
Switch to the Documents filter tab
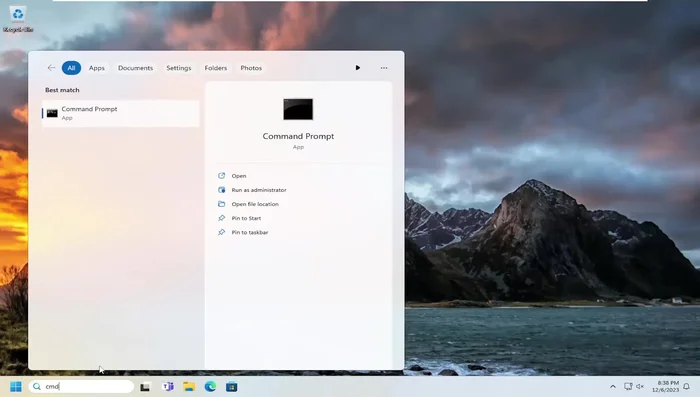point(135,68)
